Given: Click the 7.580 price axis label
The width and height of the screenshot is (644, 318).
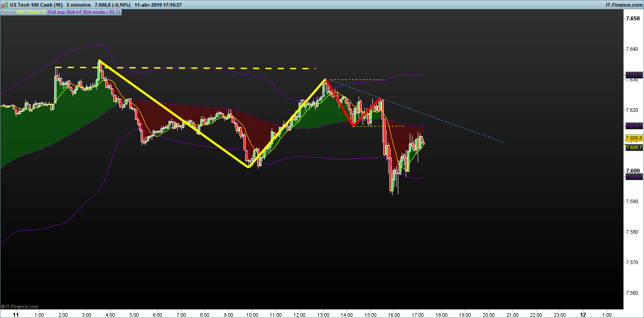Looking at the screenshot, I should click(x=633, y=232).
